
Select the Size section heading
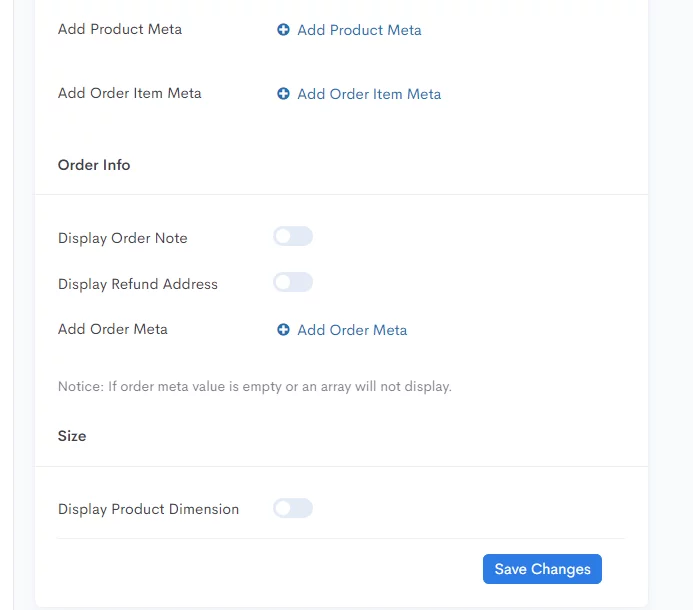point(72,436)
